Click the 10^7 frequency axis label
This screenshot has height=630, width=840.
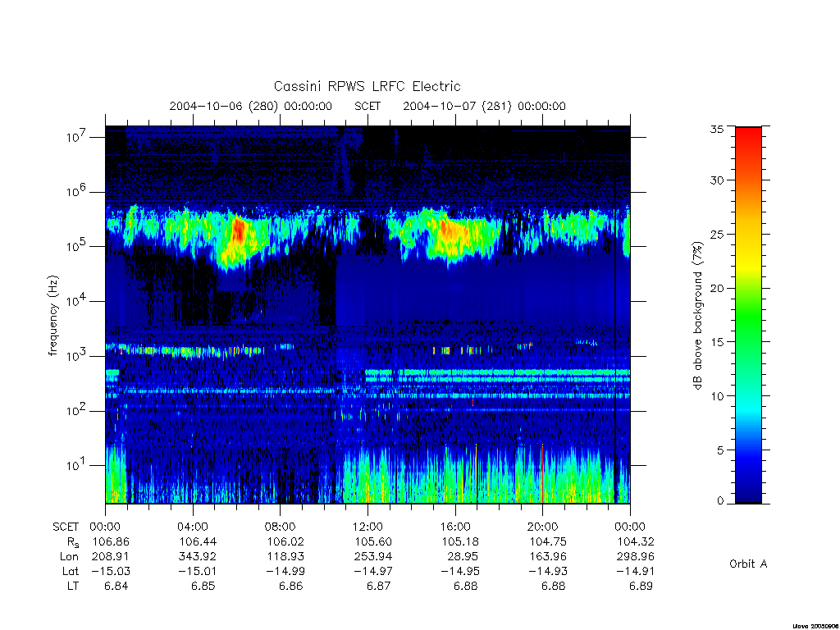click(76, 137)
